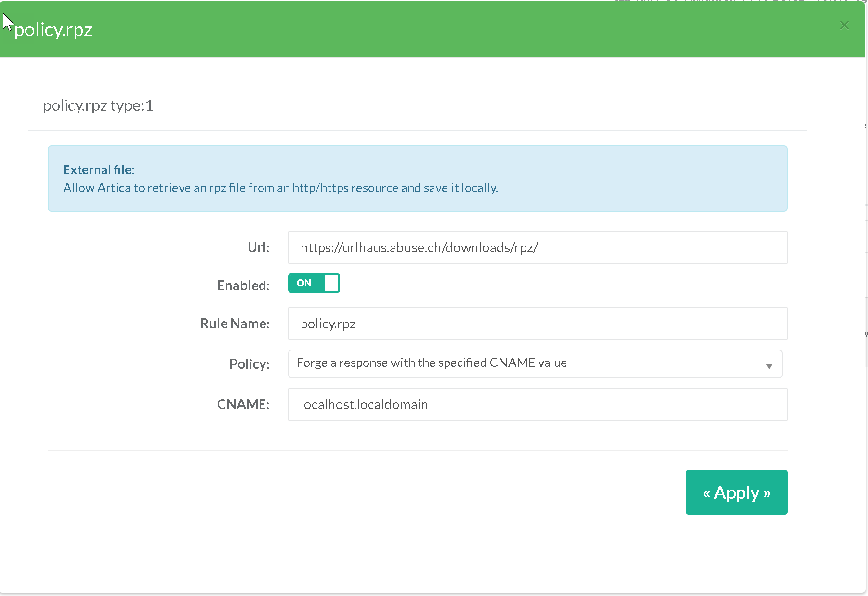This screenshot has width=868, height=596.
Task: Click the "Enabled:" label
Action: (x=243, y=285)
